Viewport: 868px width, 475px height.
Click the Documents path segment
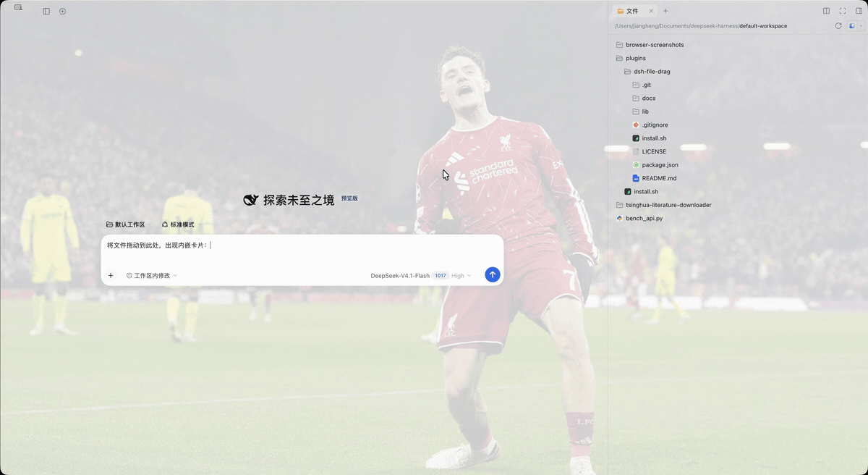(675, 26)
